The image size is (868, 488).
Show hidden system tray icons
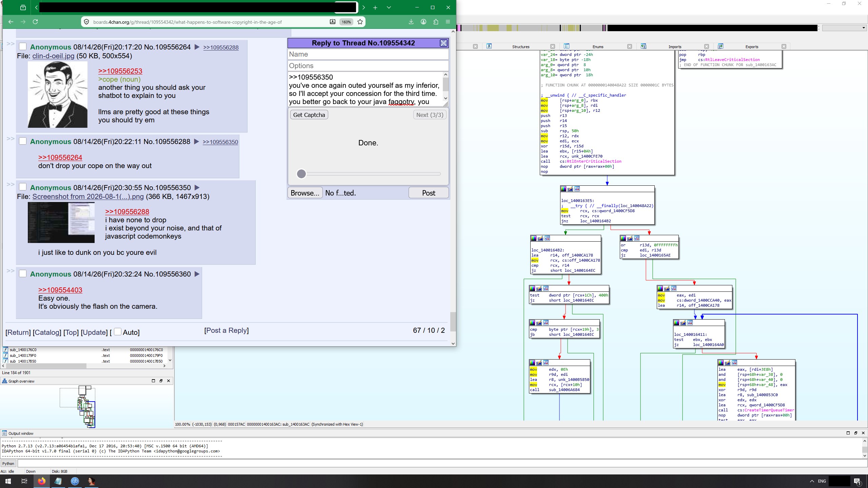pyautogui.click(x=812, y=481)
